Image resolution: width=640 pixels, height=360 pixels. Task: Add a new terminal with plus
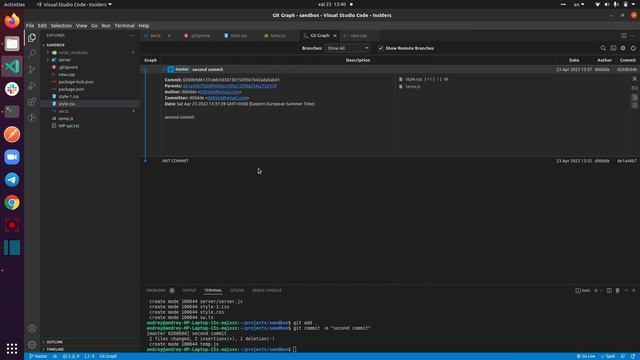click(596, 291)
